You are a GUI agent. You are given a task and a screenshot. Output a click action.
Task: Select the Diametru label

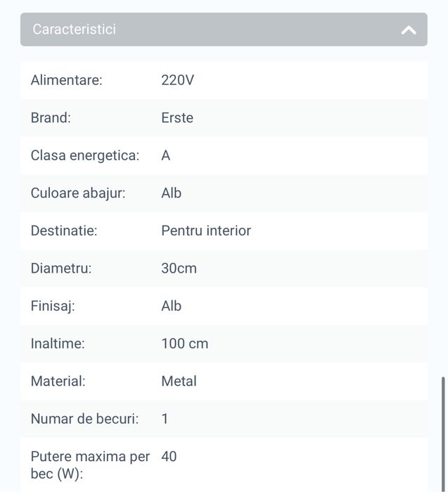pos(61,268)
